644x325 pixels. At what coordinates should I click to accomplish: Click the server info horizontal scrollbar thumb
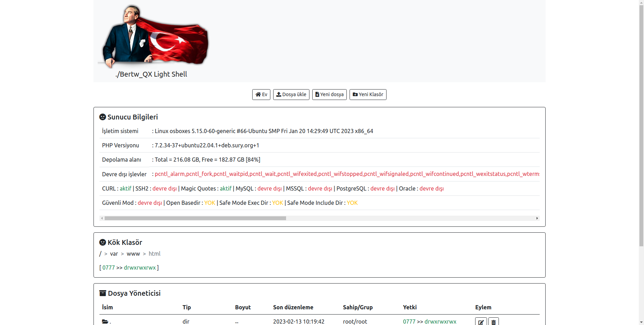pyautogui.click(x=195, y=218)
